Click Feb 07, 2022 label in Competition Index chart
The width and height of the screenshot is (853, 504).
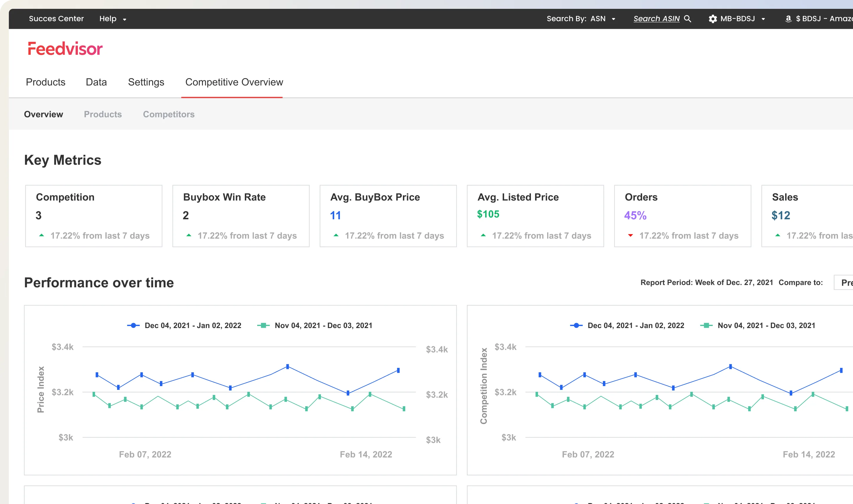pyautogui.click(x=588, y=454)
